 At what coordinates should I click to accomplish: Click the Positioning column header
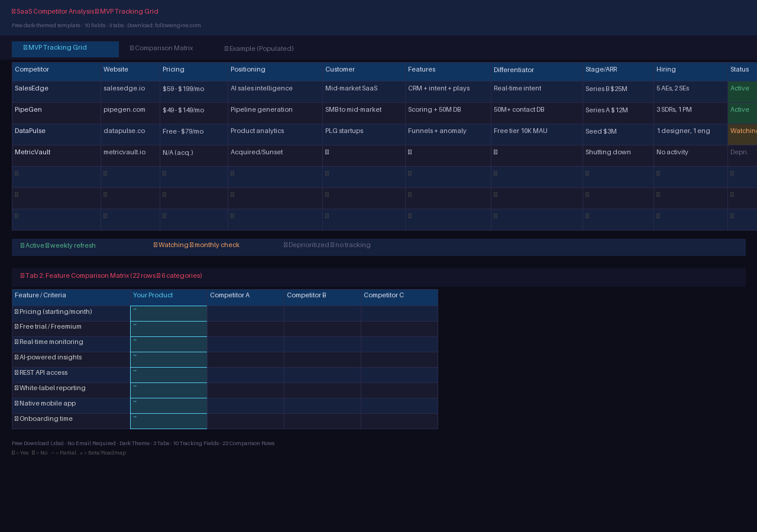(275, 72)
